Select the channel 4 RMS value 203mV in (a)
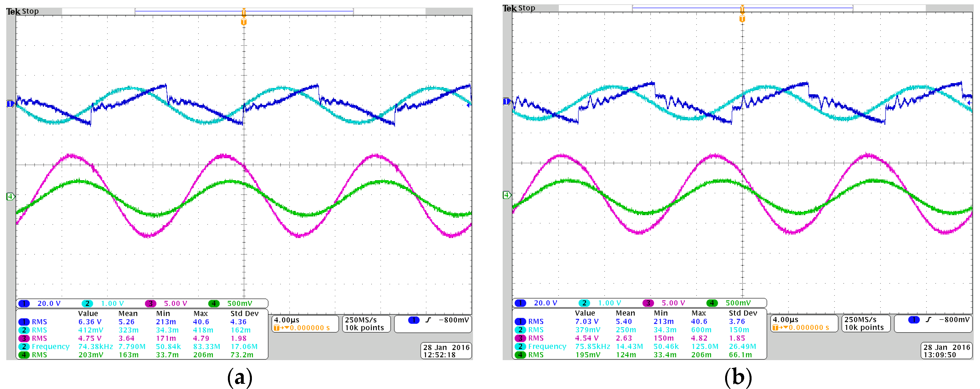 click(x=91, y=355)
